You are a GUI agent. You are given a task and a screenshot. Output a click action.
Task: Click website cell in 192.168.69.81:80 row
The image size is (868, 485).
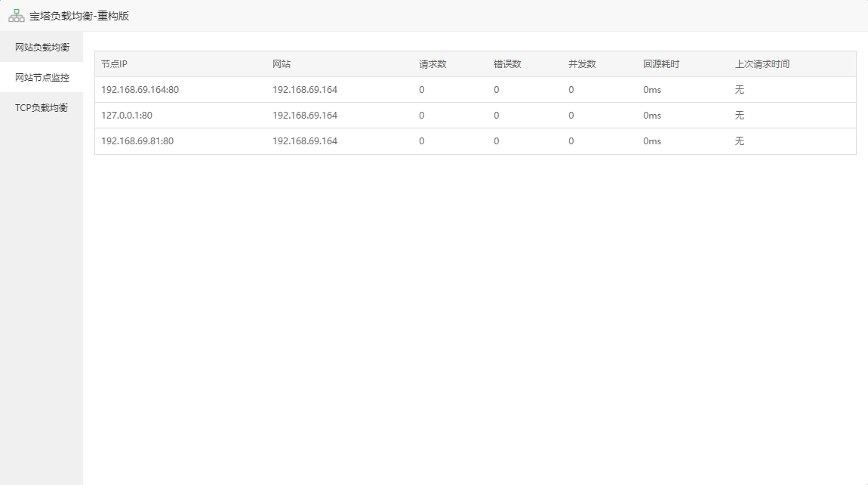click(x=304, y=141)
